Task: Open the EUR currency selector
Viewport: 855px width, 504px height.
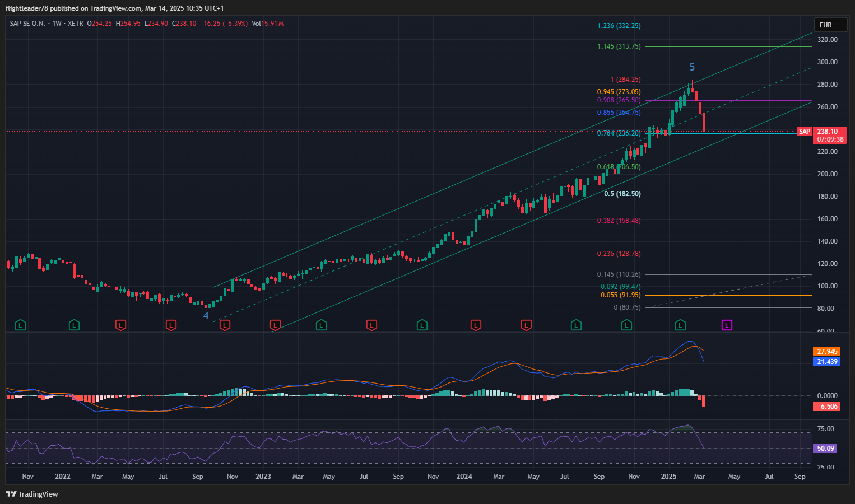Action: point(830,25)
